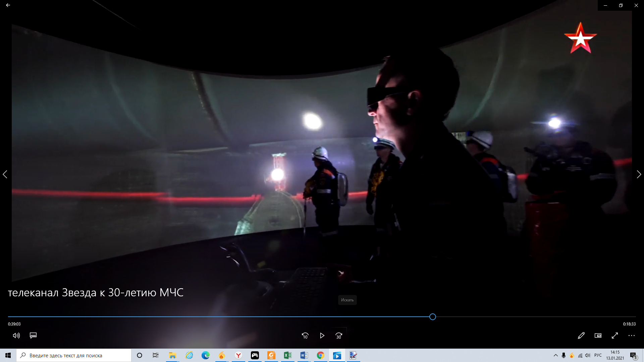
Task: Open Task View on the taskbar
Action: 156,355
